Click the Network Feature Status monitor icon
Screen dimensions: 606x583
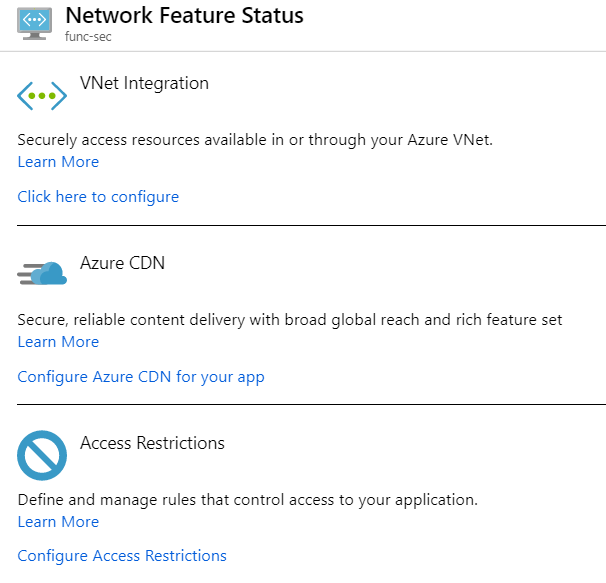point(36,24)
